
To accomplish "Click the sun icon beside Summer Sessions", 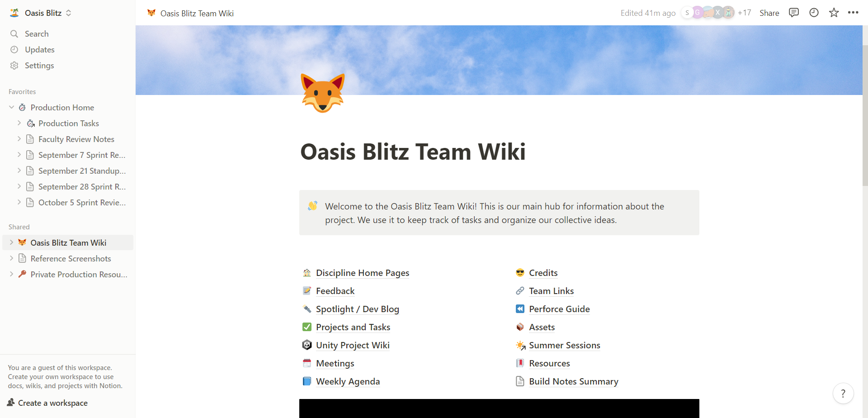I will click(x=520, y=346).
